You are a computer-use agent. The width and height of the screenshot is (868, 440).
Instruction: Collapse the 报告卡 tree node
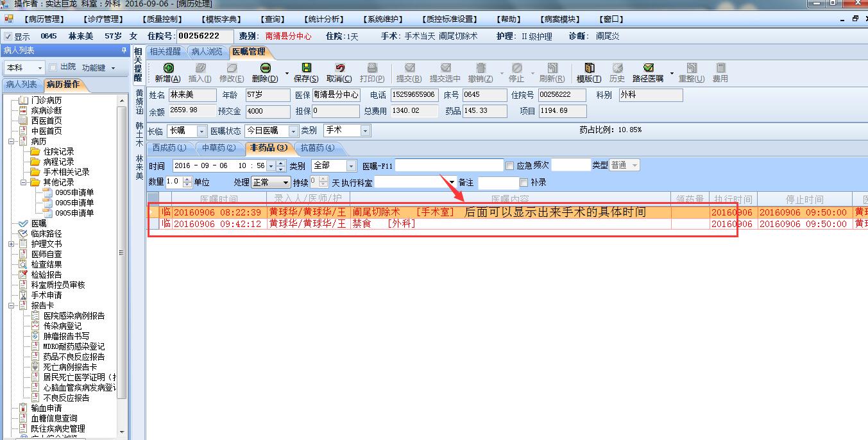tap(12, 305)
